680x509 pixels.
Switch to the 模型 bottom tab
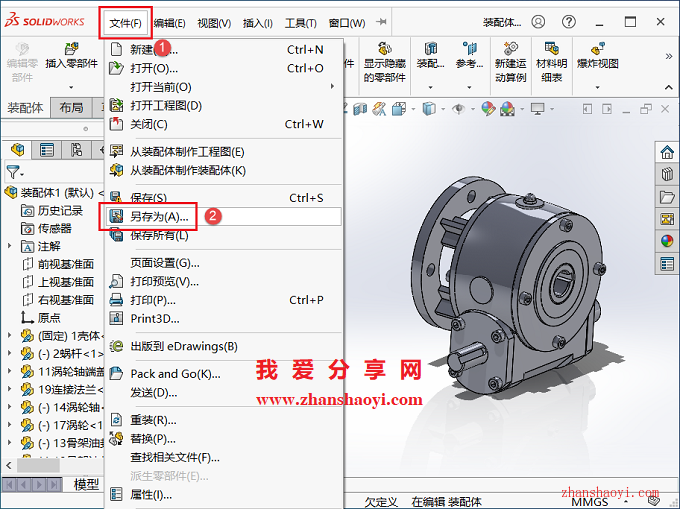point(86,484)
